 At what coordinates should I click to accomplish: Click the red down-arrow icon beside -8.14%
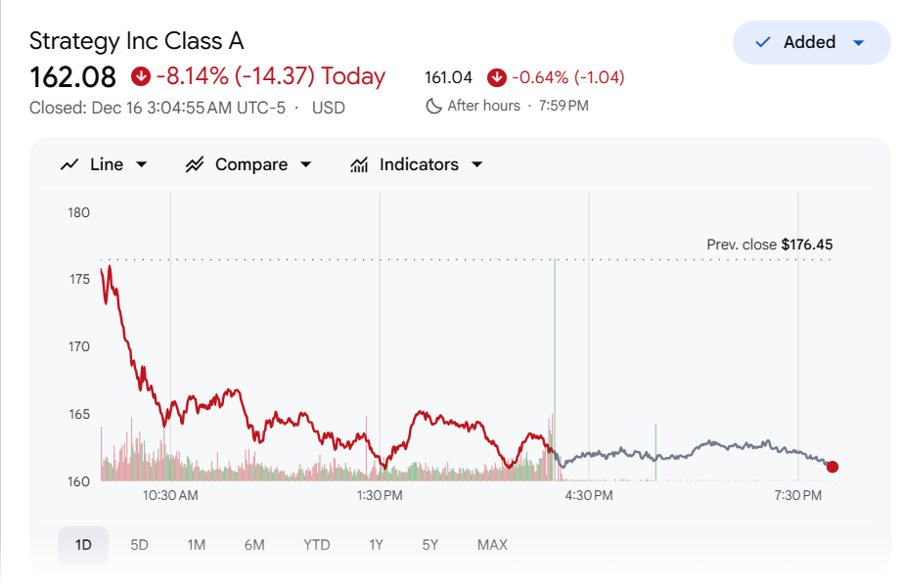click(140, 75)
